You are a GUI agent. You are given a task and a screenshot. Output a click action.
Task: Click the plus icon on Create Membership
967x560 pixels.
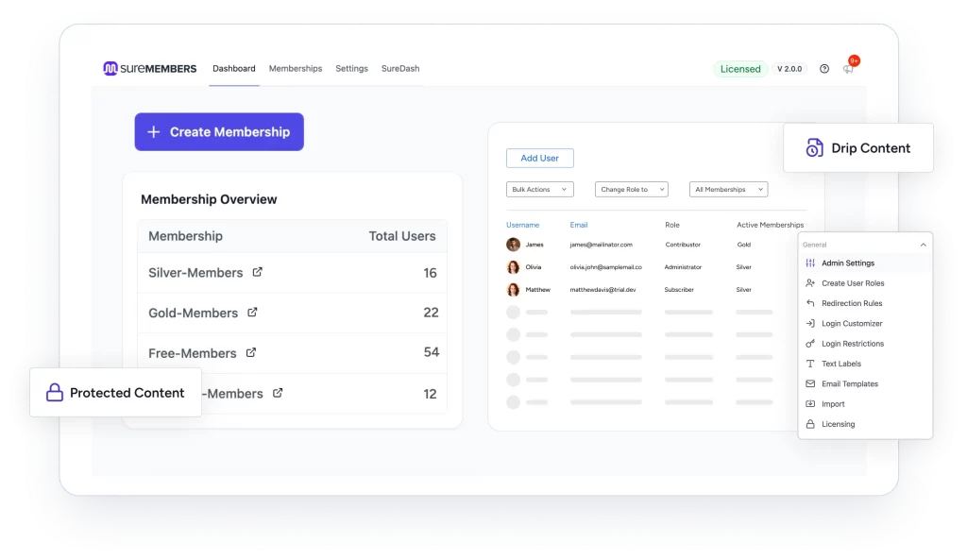[154, 132]
